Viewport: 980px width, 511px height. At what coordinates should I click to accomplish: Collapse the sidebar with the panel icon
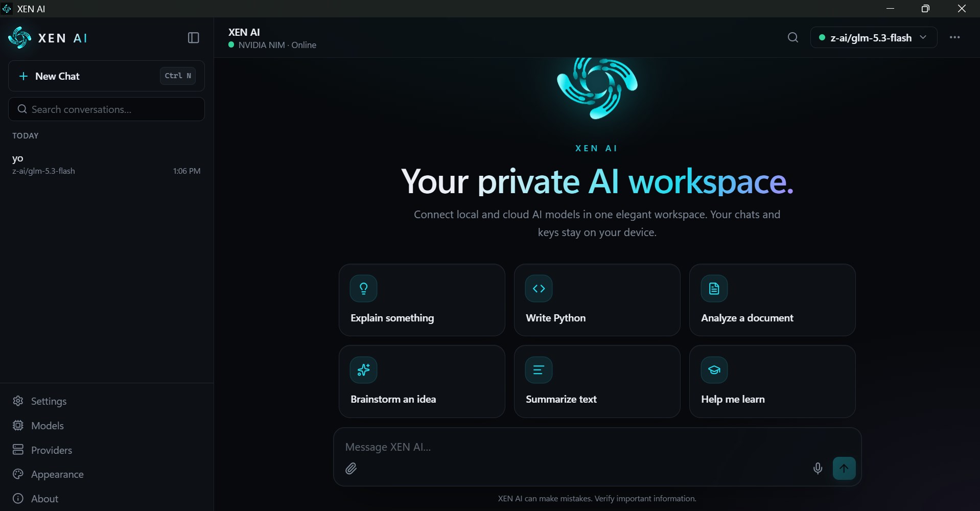point(194,38)
